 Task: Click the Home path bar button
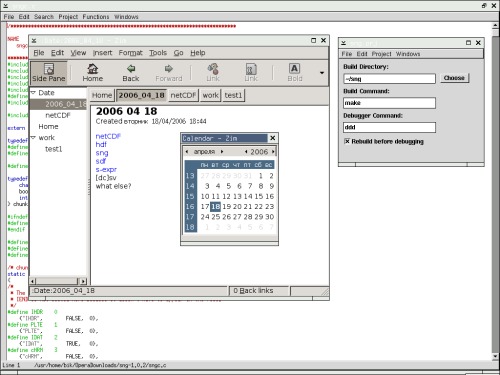click(102, 95)
